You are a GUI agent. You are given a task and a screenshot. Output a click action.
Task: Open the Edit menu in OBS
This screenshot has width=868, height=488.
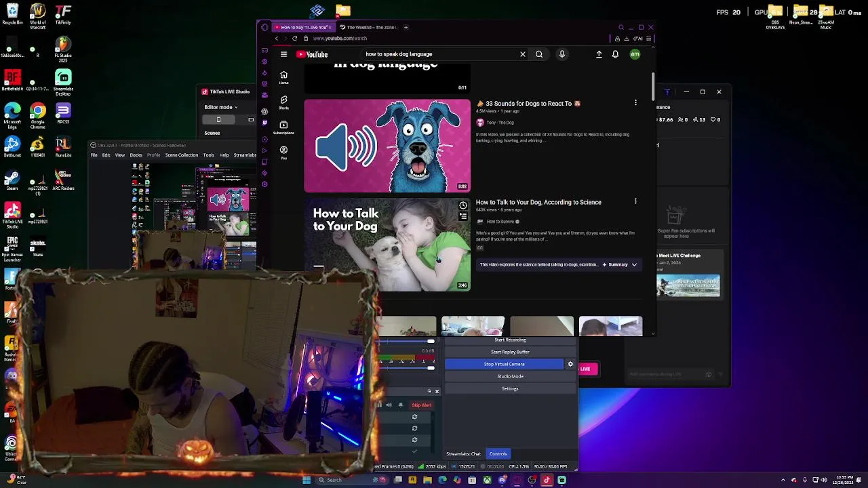point(106,155)
